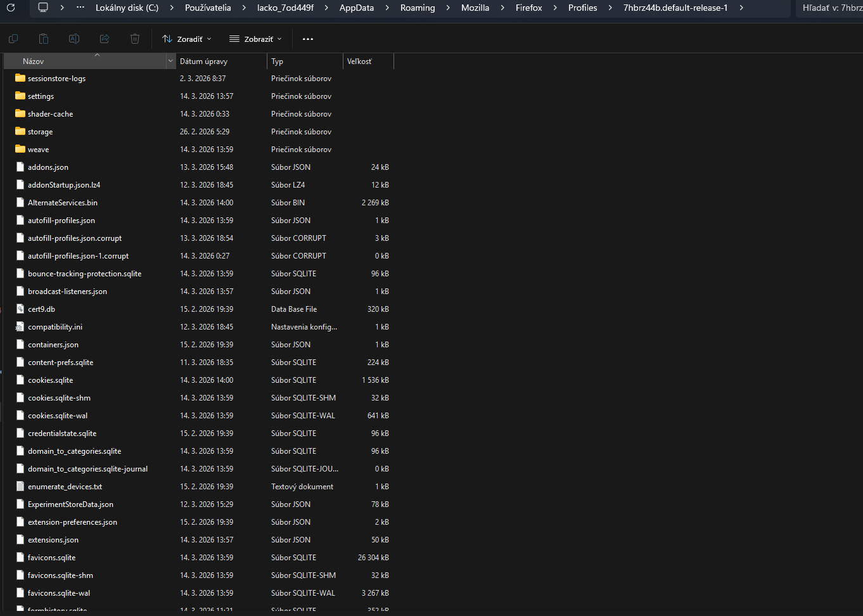Go to the Roaming breadcrumb segment
This screenshot has width=863, height=616.
tap(418, 8)
